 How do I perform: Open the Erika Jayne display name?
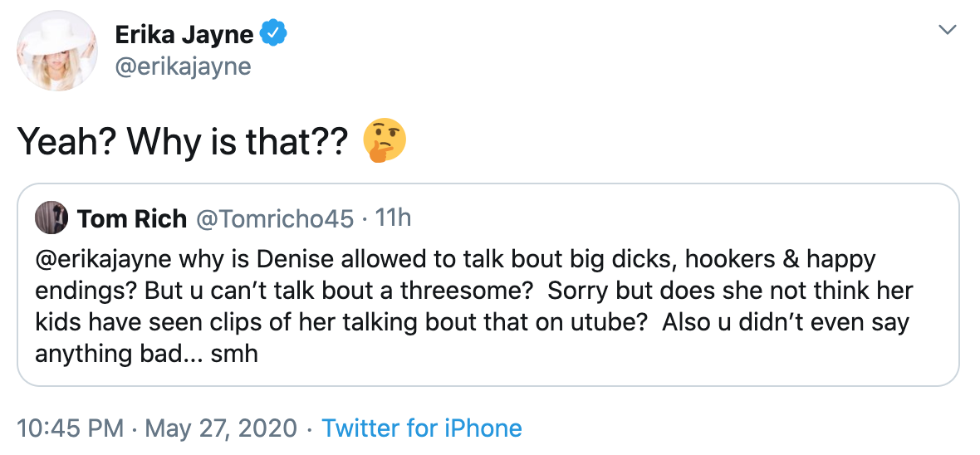point(184,35)
